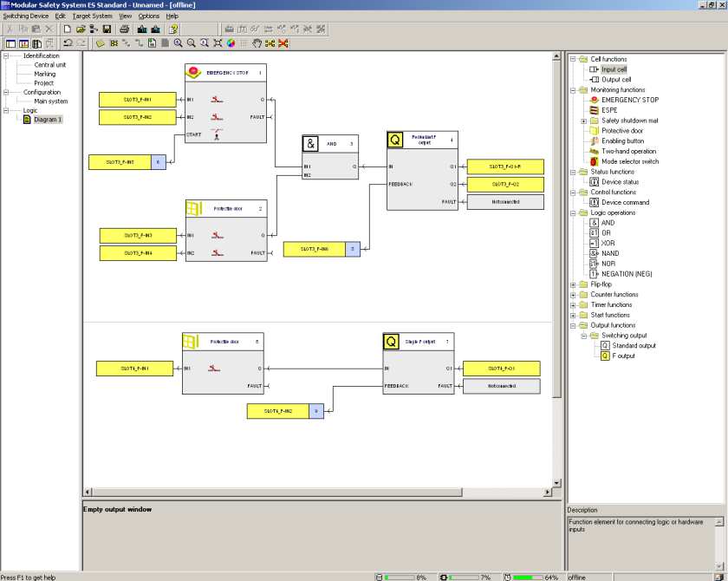Viewport: 728px width, 581px height.
Task: Click the Print toolbar icon
Action: point(124,29)
